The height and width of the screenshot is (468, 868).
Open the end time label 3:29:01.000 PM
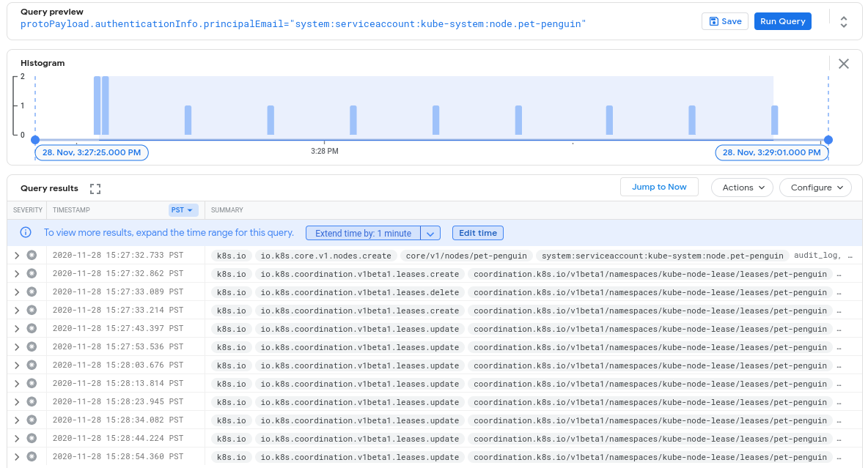772,152
